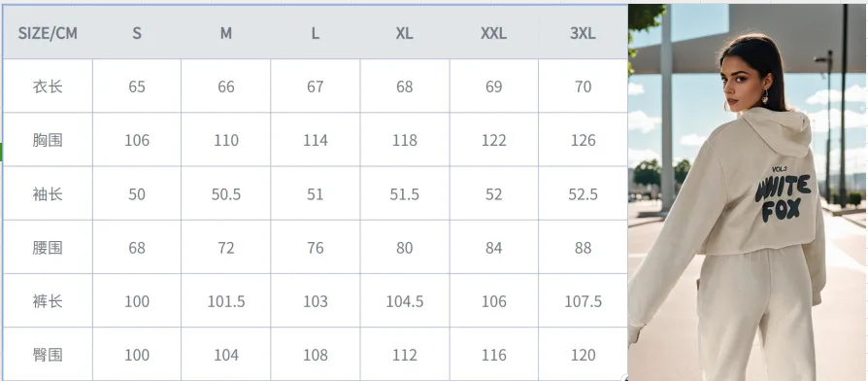
Task: Select the 胸围 row label cell
Action: tap(48, 140)
